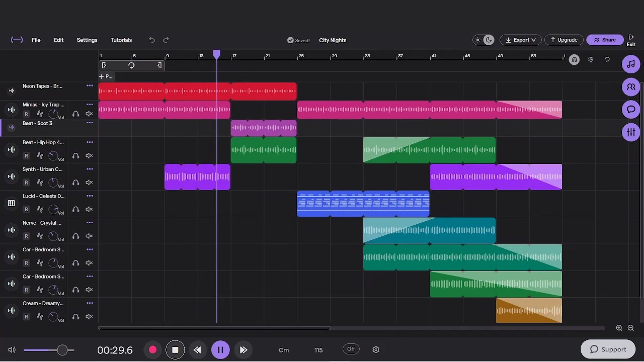This screenshot has width=644, height=362.
Task: Open the File menu
Action: pyautogui.click(x=36, y=40)
